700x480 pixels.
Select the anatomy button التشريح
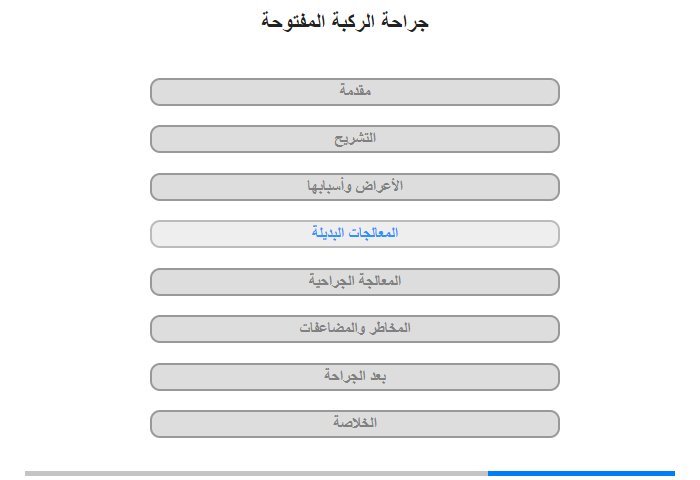(354, 139)
